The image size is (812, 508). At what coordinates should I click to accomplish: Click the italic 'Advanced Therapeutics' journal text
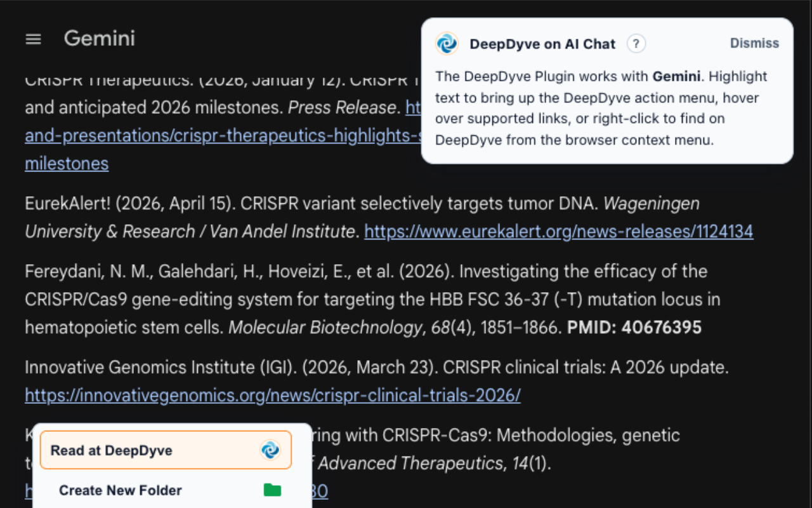[410, 464]
